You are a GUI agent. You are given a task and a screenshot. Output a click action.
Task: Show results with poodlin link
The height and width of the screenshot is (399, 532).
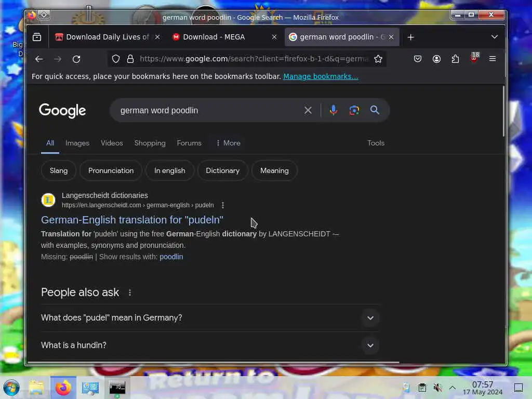171,257
